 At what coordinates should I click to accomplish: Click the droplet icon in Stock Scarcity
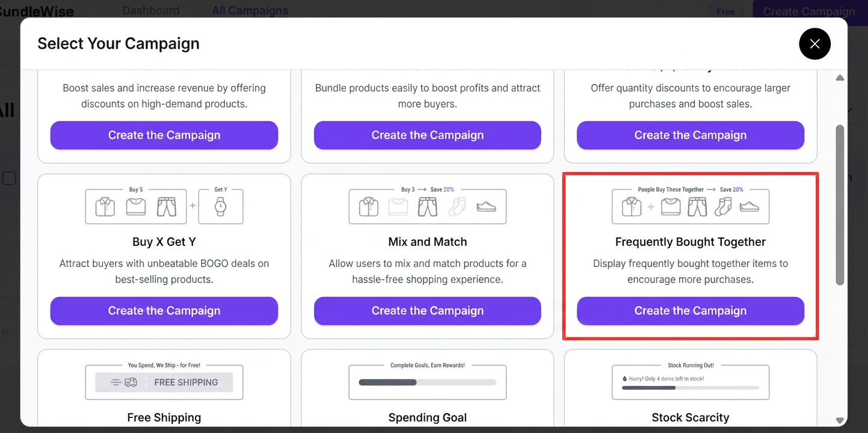click(624, 379)
